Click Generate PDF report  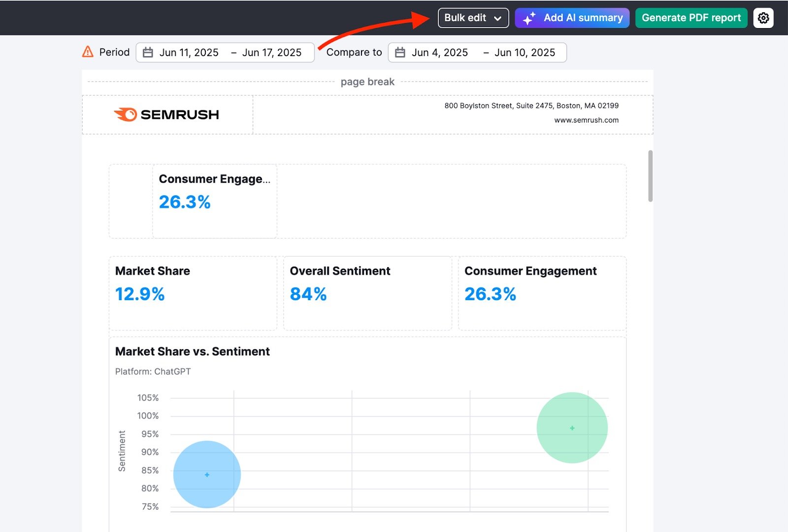tap(691, 18)
